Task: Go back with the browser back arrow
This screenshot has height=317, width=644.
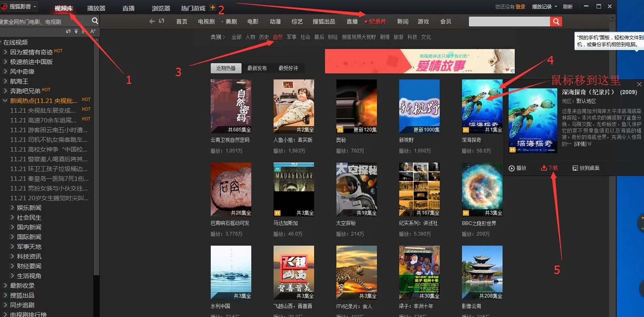Action: (x=152, y=21)
